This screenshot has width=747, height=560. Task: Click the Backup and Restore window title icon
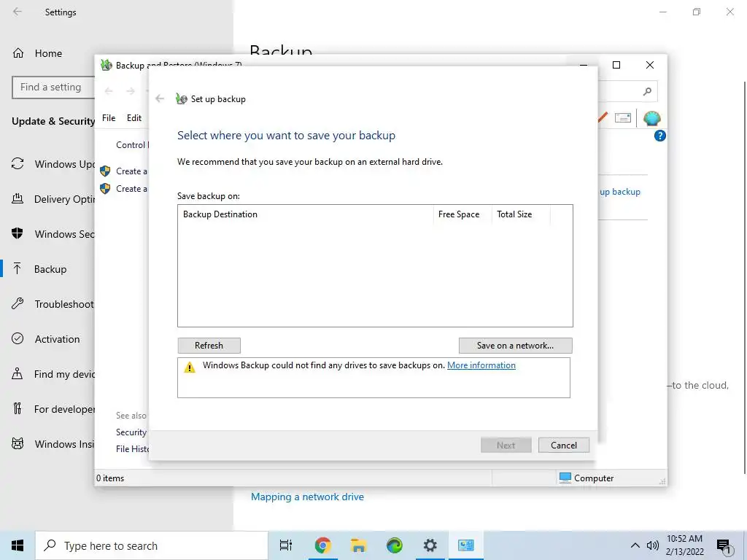tap(107, 65)
